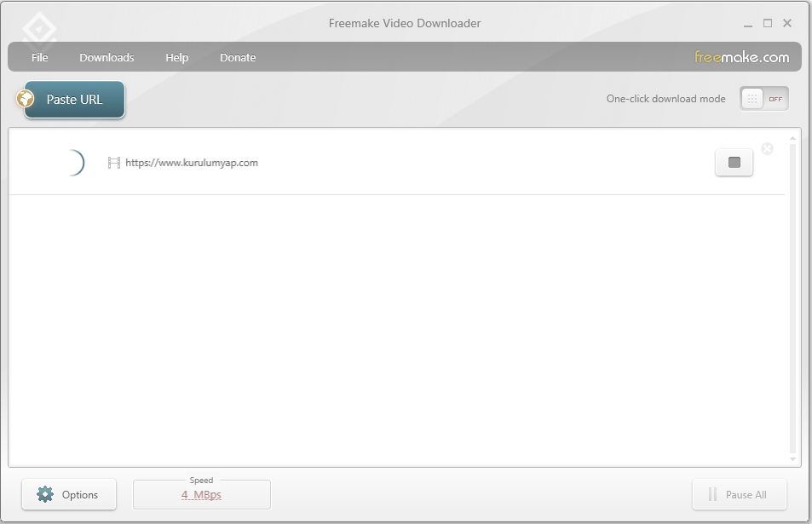Click the download list vertical scrollbar

pyautogui.click(x=792, y=297)
